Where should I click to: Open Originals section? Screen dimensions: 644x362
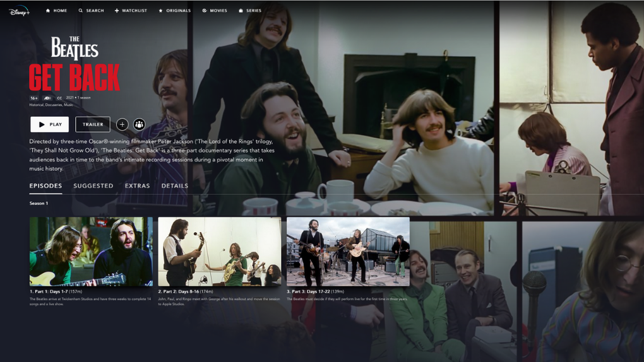[174, 11]
